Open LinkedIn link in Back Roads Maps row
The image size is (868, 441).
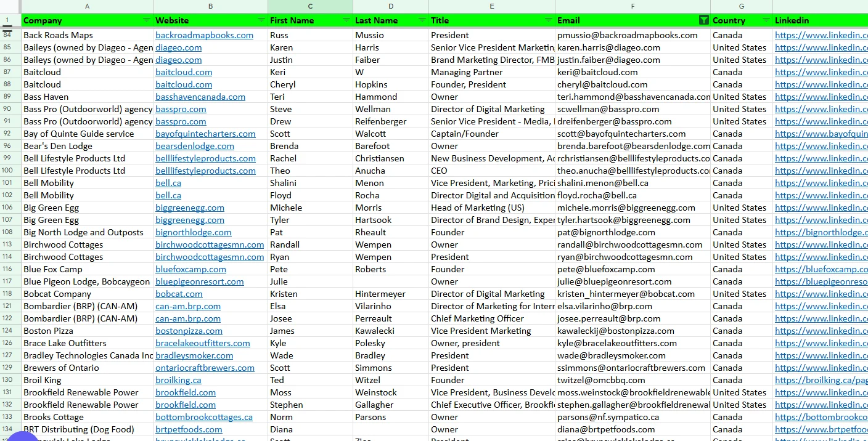click(x=821, y=35)
